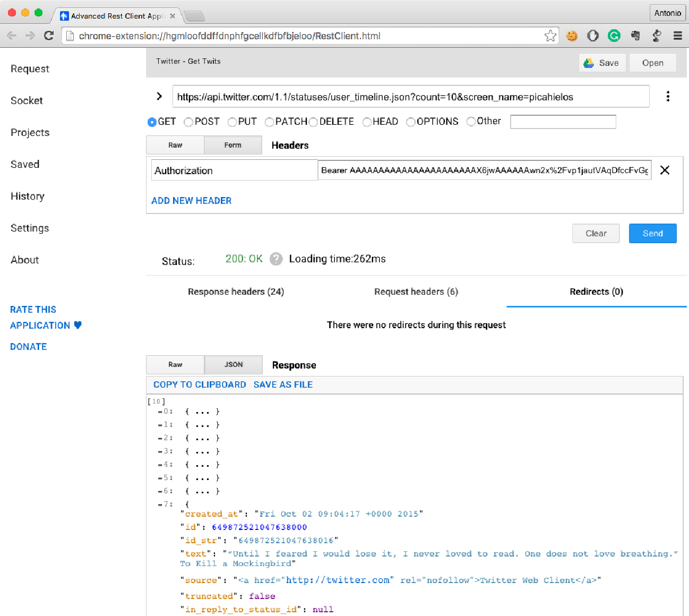689x616 pixels.
Task: Select the OPTIONS method radio
Action: coord(410,122)
